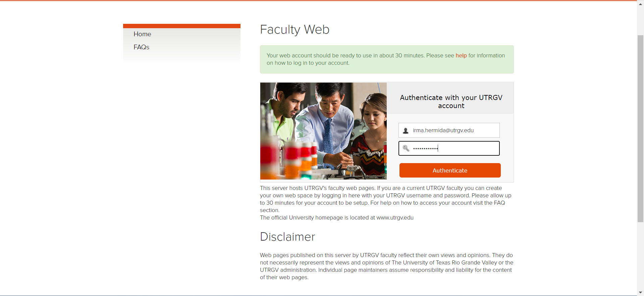This screenshot has width=644, height=296.
Task: Focus the email address input field
Action: 454,131
